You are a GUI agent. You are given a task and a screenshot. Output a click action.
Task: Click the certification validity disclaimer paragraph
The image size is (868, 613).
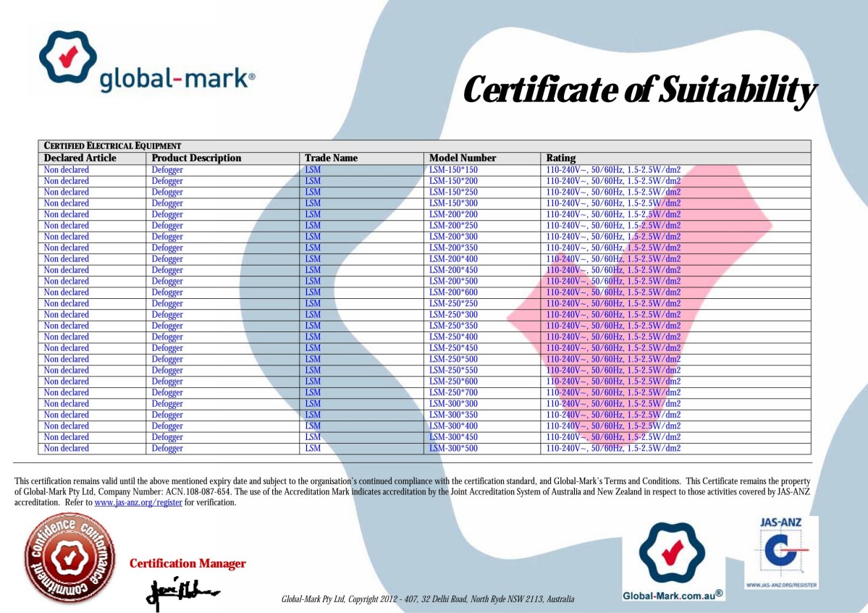pyautogui.click(x=413, y=492)
